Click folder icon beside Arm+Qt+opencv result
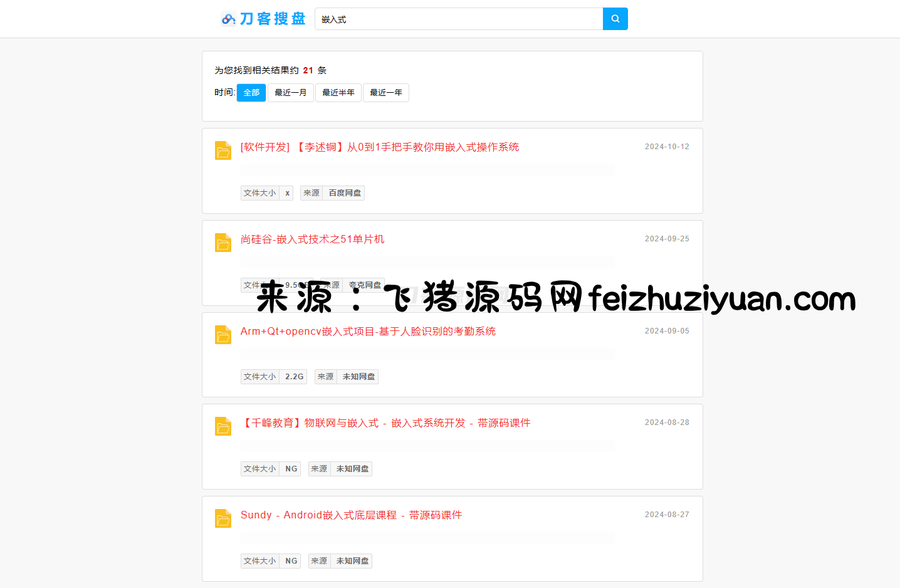The height and width of the screenshot is (588, 900). 223,335
